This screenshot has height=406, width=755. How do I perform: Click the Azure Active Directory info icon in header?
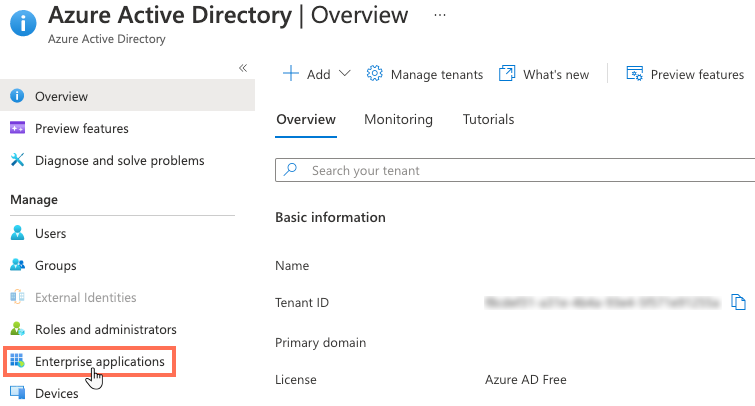[x=23, y=23]
